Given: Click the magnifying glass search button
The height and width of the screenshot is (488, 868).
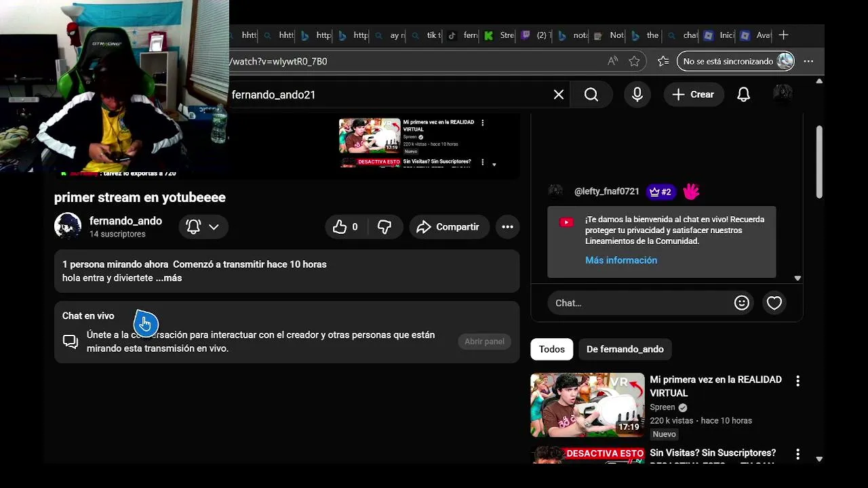Looking at the screenshot, I should coord(591,95).
